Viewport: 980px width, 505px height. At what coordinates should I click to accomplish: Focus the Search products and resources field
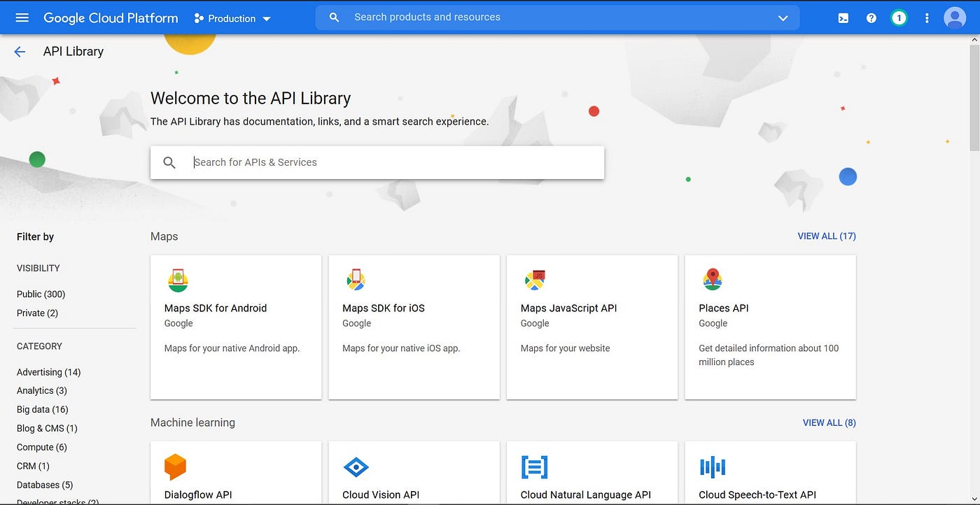pyautogui.click(x=556, y=17)
